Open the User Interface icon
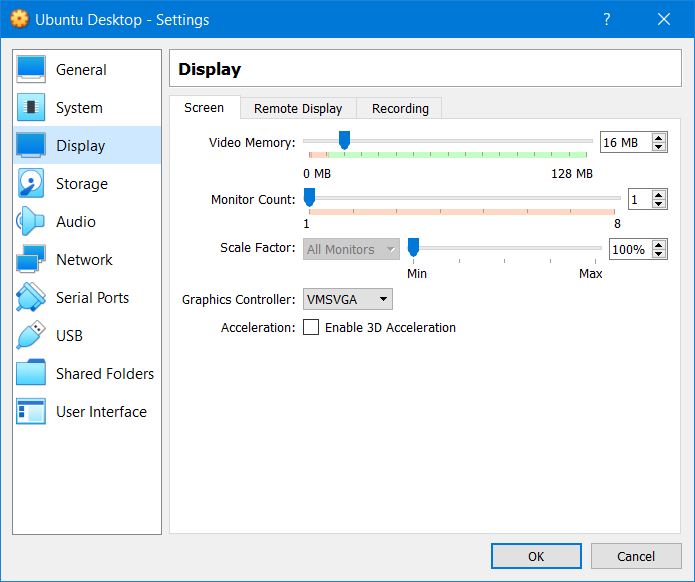The height and width of the screenshot is (582, 695). click(x=31, y=412)
